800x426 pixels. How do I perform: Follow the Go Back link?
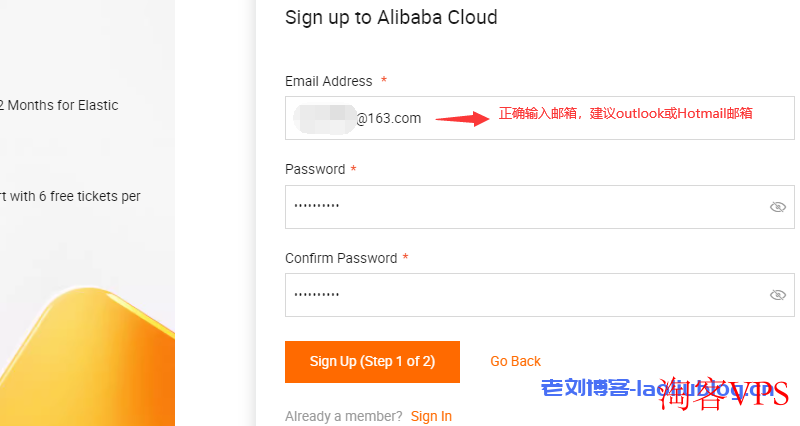(515, 361)
